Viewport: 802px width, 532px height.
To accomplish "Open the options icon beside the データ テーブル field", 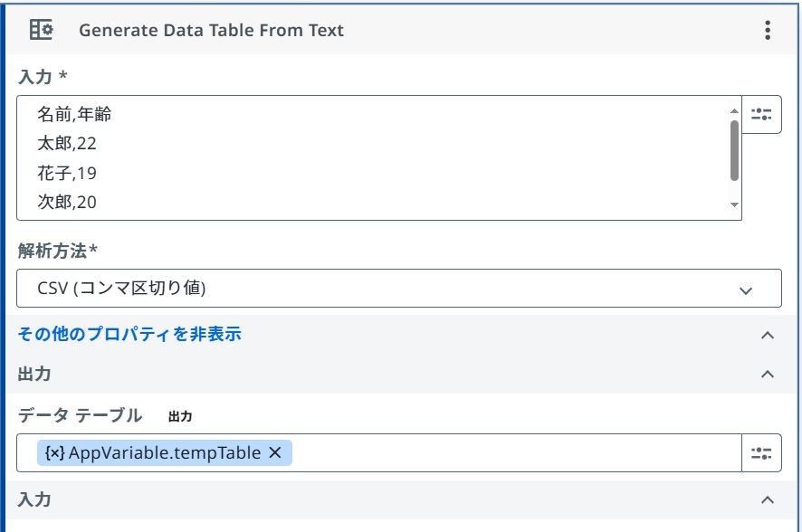I will [762, 452].
